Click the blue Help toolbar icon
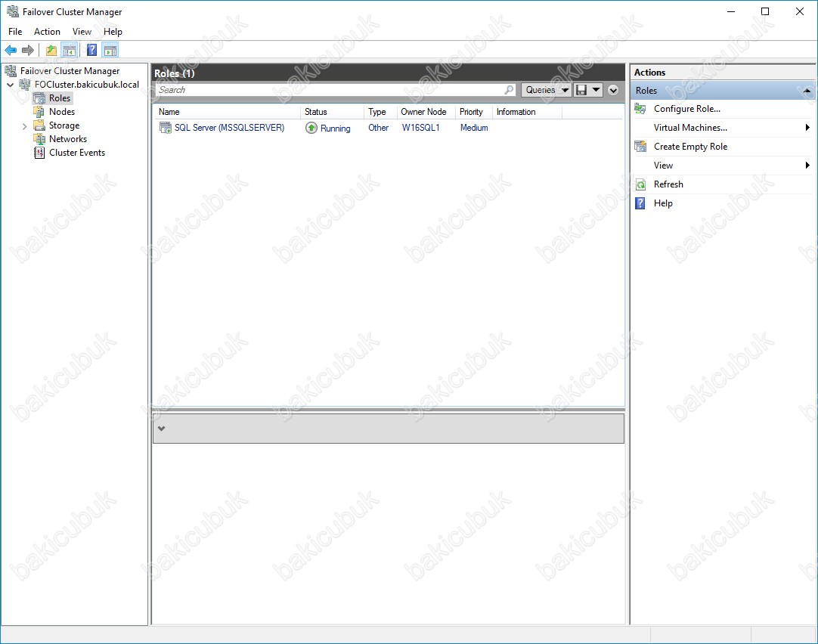The height and width of the screenshot is (644, 818). [x=91, y=50]
